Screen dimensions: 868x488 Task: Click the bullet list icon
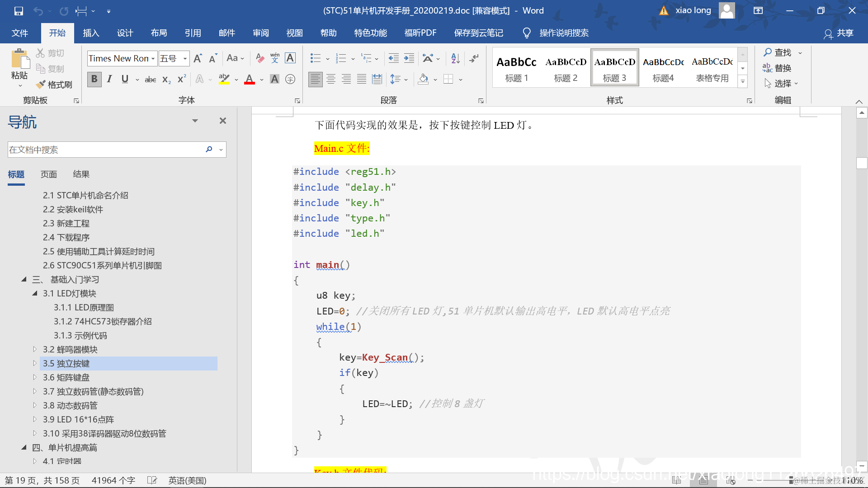315,58
